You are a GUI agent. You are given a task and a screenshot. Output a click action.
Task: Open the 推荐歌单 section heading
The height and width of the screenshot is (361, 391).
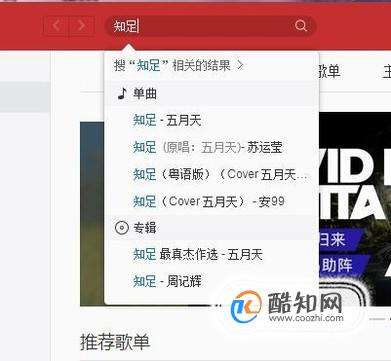(x=115, y=342)
